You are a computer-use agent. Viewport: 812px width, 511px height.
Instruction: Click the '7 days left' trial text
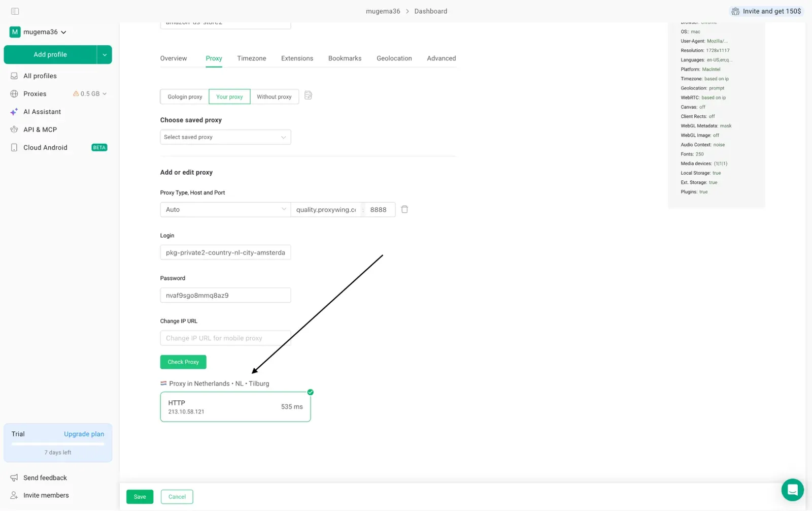click(58, 453)
